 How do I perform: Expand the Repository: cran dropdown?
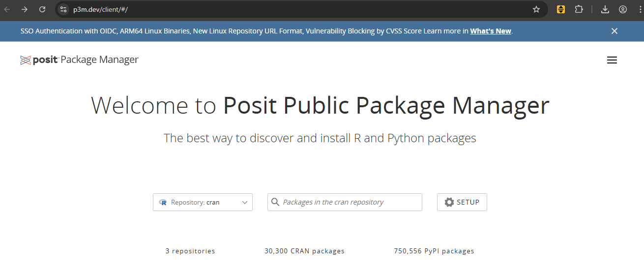click(203, 202)
